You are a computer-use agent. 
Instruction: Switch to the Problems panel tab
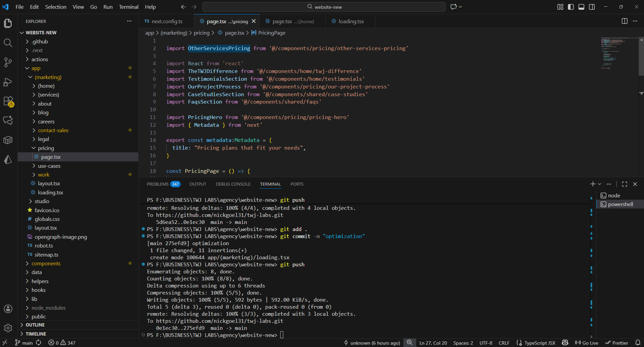[157, 184]
